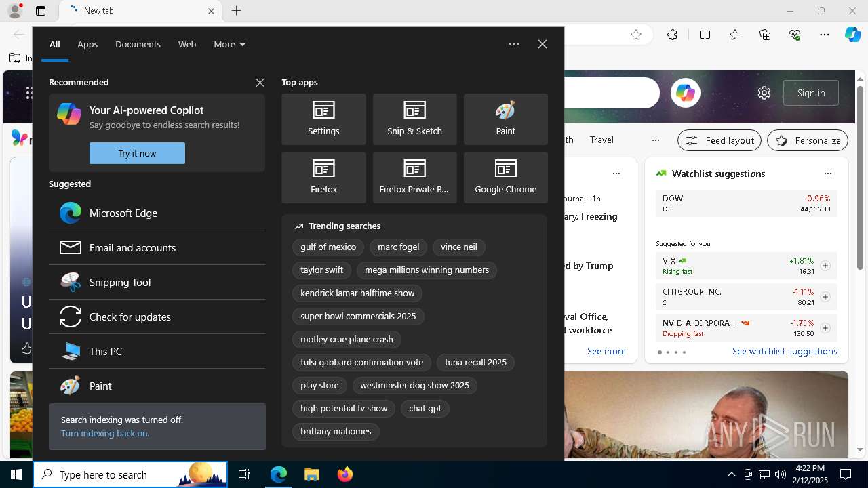This screenshot has height=488, width=868.
Task: Add page to favorites star
Action: 635,35
